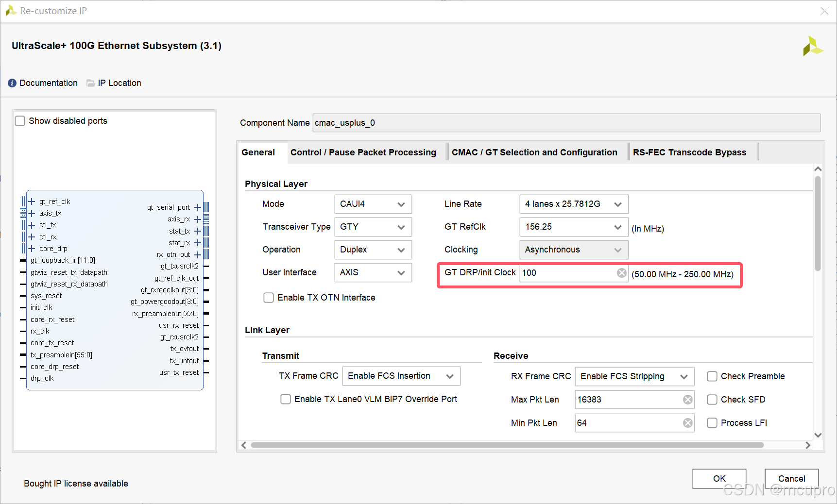Click the Cancel button
The height and width of the screenshot is (504, 837).
click(x=791, y=479)
